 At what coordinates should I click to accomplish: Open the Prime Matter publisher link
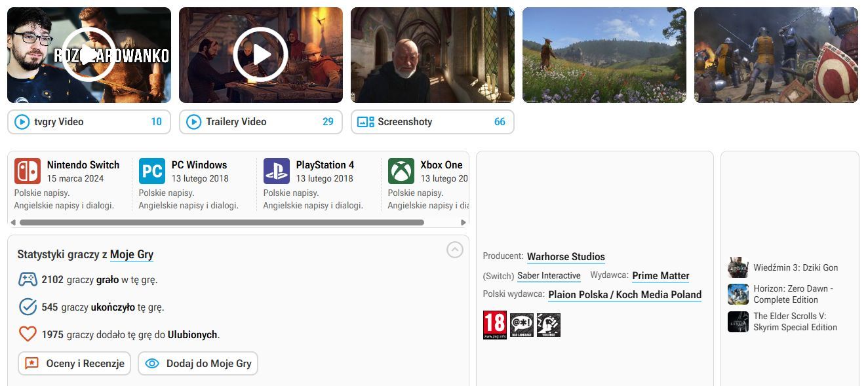pyautogui.click(x=660, y=276)
